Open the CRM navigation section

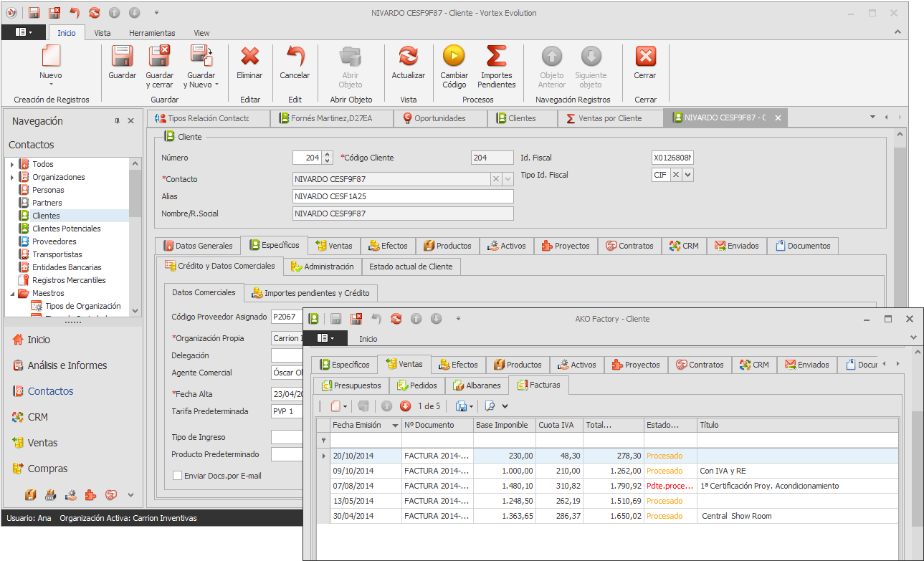click(38, 417)
